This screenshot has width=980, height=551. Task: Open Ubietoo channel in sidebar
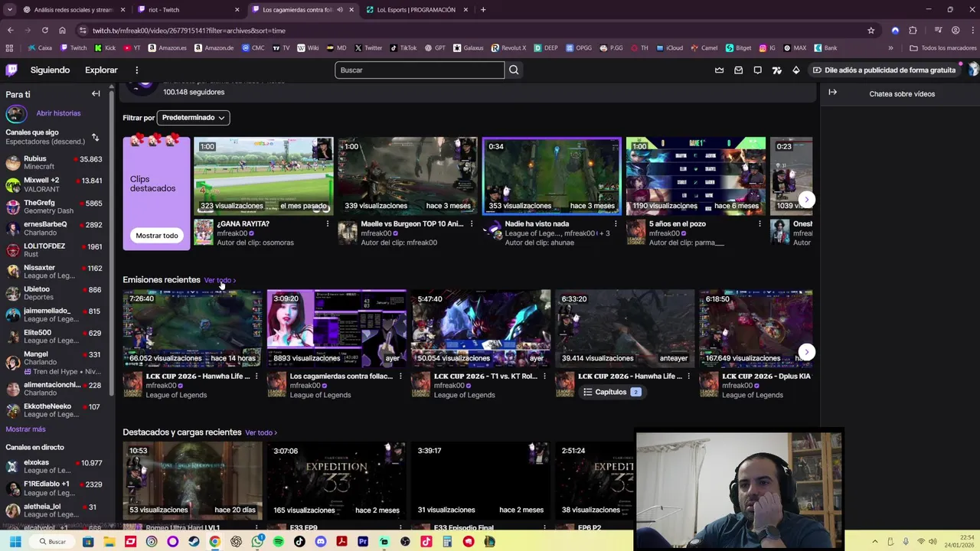click(54, 293)
